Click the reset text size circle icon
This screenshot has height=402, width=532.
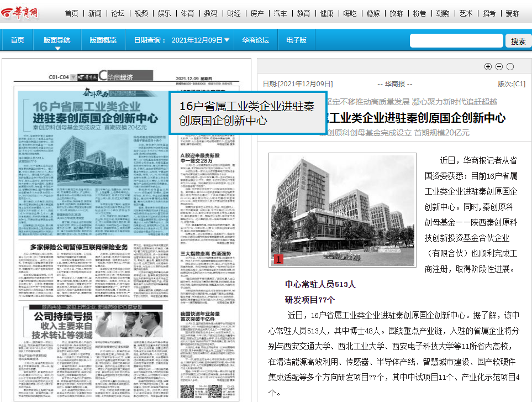click(510, 67)
